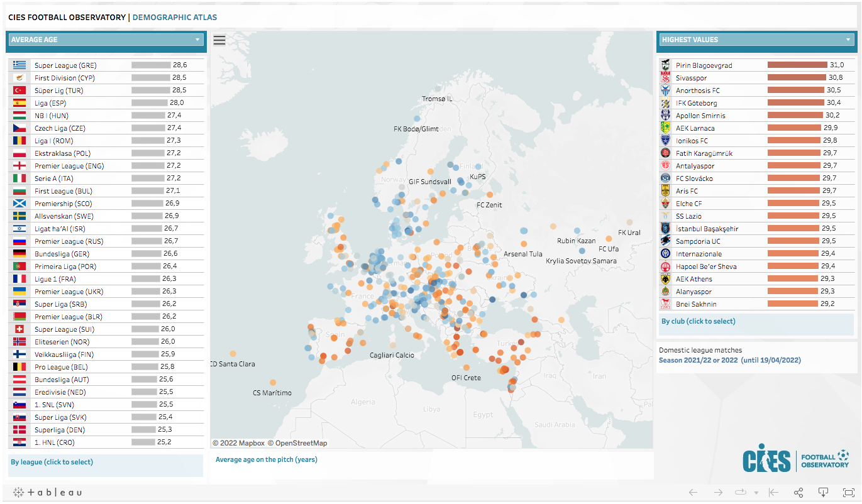Click the CS Marítimo map label
Image resolution: width=862 pixels, height=504 pixels.
pos(272,393)
